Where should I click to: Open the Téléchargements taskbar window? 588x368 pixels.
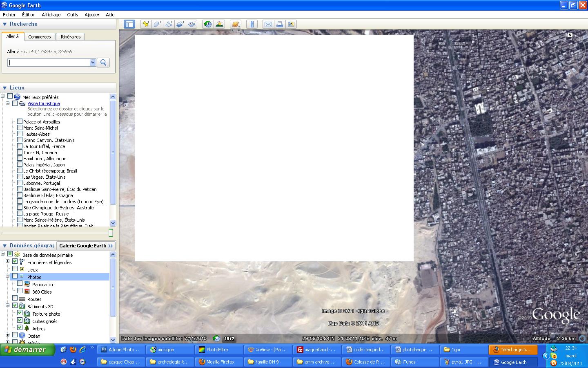[513, 350]
